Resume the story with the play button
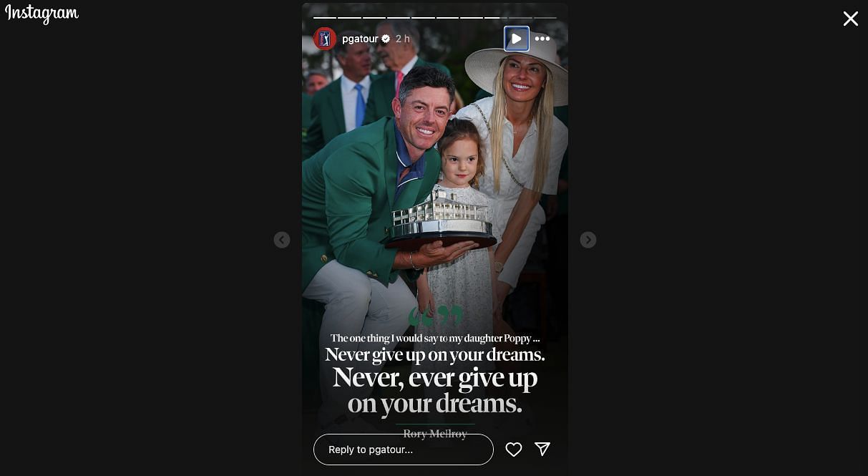The image size is (868, 476). coord(517,39)
